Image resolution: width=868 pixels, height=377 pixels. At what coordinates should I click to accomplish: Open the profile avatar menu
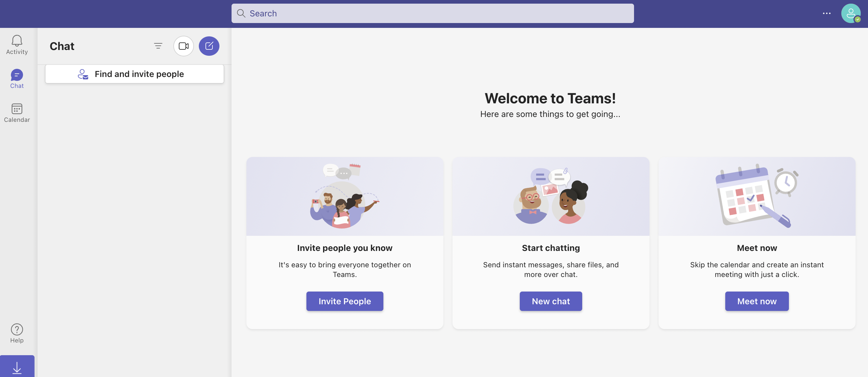pos(851,13)
